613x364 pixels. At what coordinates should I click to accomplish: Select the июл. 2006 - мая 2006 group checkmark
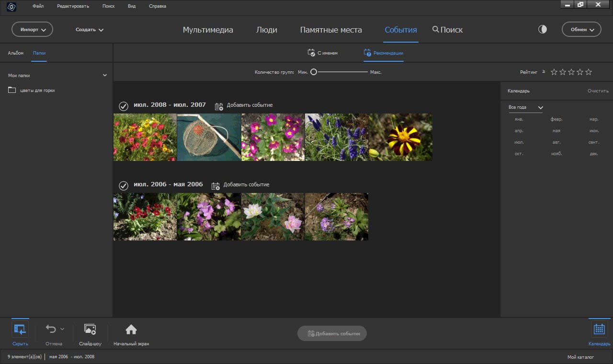[x=124, y=185]
